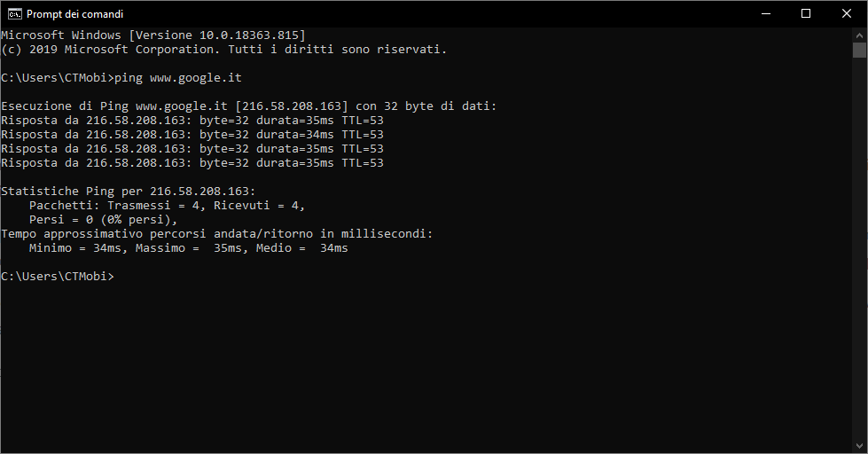This screenshot has height=454, width=868.
Task: Click the "Minimo = 34ms" summary line
Action: point(188,248)
